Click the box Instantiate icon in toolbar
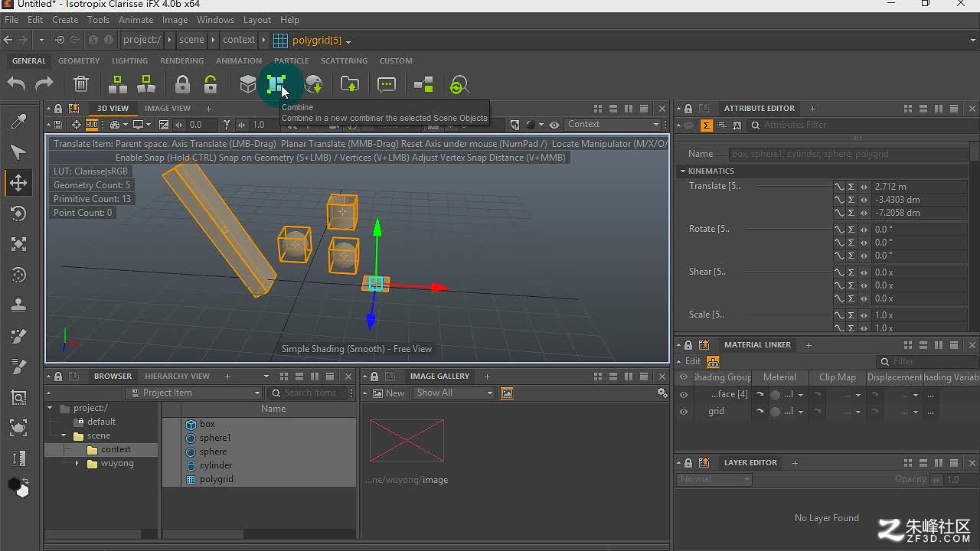The height and width of the screenshot is (551, 980). (247, 84)
